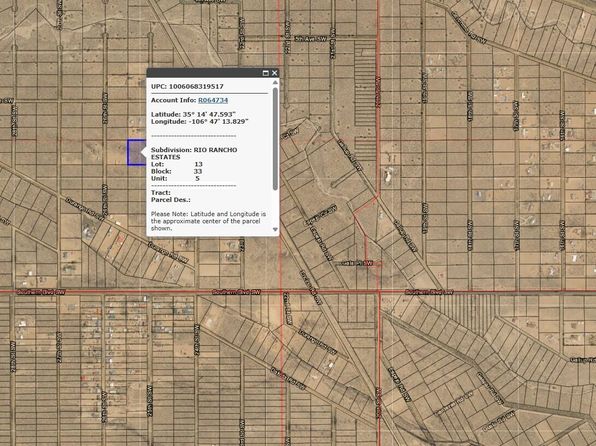Open account info link R064734
Screen dimensions: 596x446
coord(213,100)
